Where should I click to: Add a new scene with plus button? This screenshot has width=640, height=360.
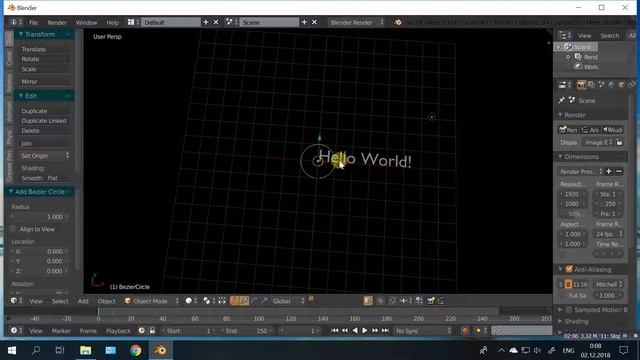click(x=304, y=22)
